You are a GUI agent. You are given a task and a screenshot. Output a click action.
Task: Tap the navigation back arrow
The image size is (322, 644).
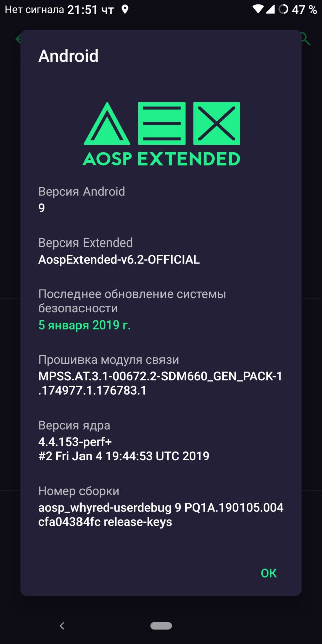coord(62,626)
